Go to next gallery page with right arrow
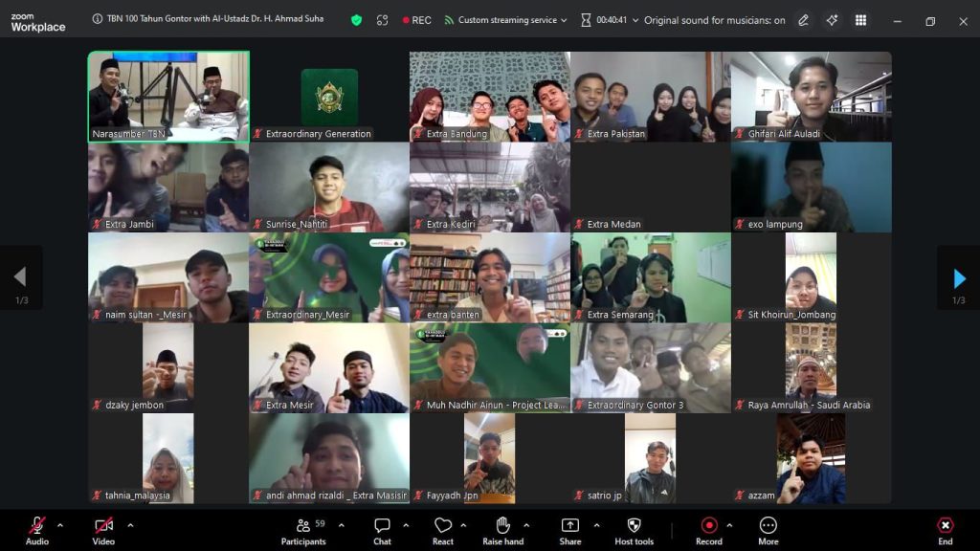This screenshot has width=980, height=551. (959, 278)
